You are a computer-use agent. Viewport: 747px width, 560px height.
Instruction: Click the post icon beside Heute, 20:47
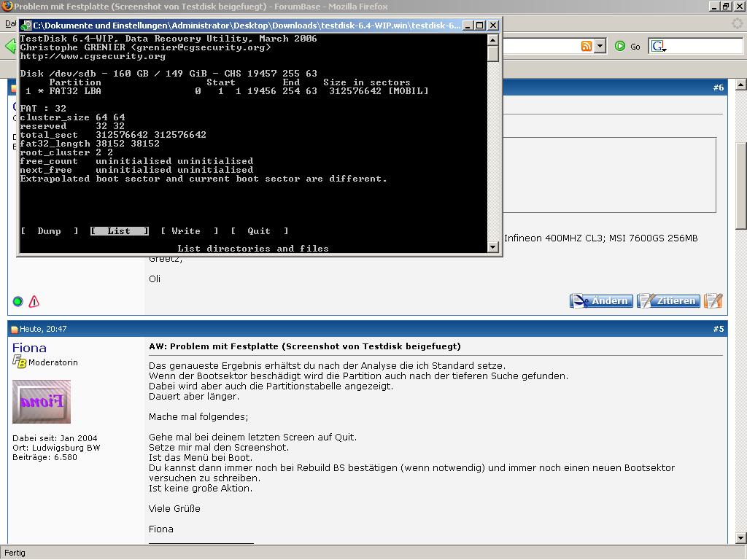point(15,329)
